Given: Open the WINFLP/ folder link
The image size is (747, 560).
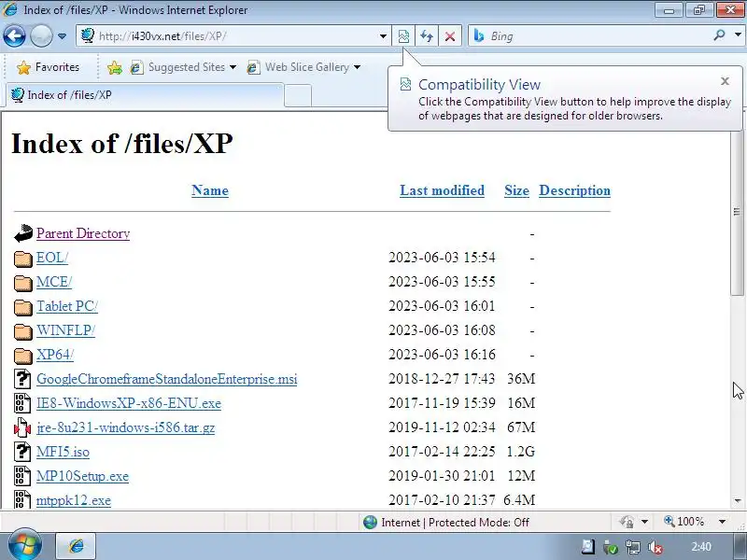Looking at the screenshot, I should (65, 330).
